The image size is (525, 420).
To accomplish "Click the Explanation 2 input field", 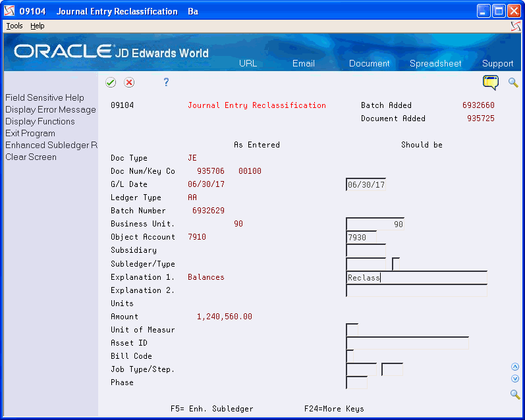I will pyautogui.click(x=416, y=290).
